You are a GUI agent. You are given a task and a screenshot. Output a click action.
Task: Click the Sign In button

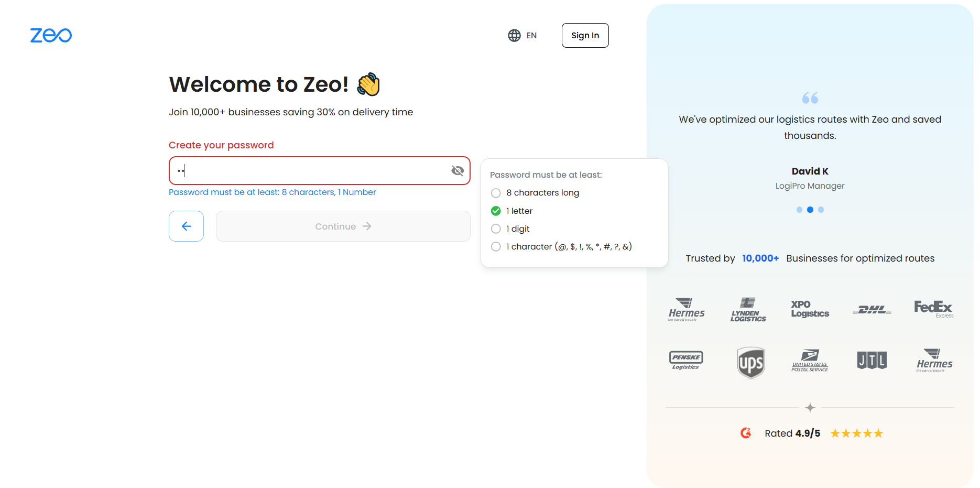tap(585, 35)
